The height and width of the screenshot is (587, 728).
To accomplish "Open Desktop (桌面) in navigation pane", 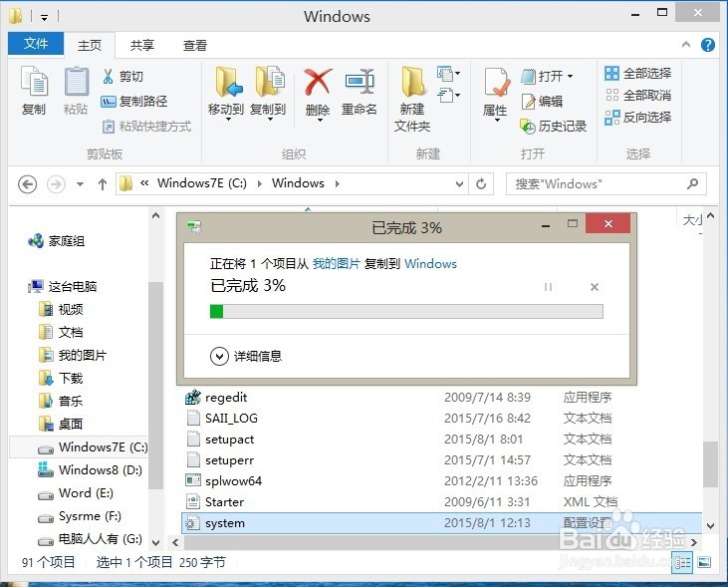I will tap(61, 424).
